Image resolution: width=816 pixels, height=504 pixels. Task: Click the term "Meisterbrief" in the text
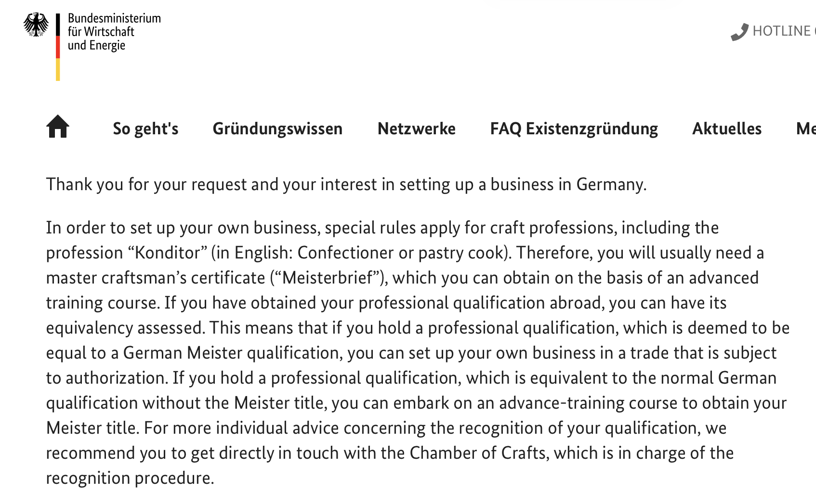click(328, 278)
